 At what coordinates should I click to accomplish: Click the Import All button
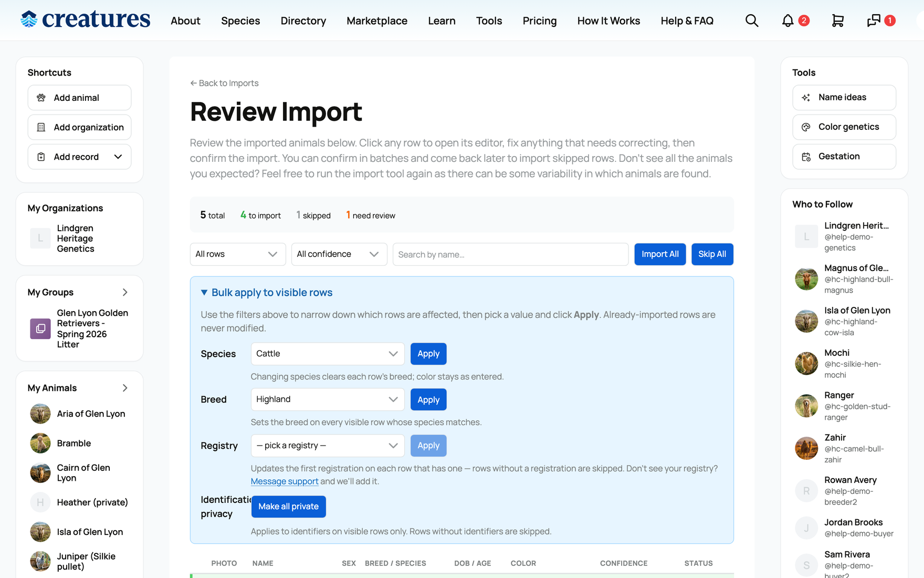pos(660,254)
